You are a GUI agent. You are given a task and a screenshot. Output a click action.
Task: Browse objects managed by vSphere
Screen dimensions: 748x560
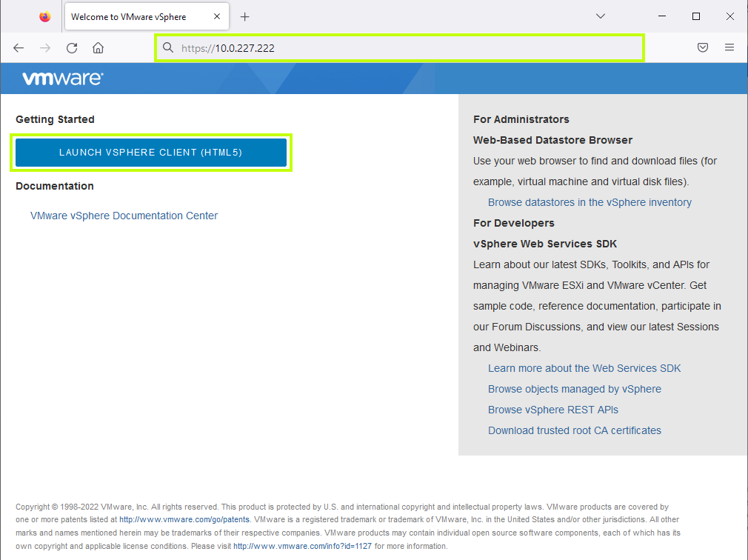pyautogui.click(x=575, y=389)
